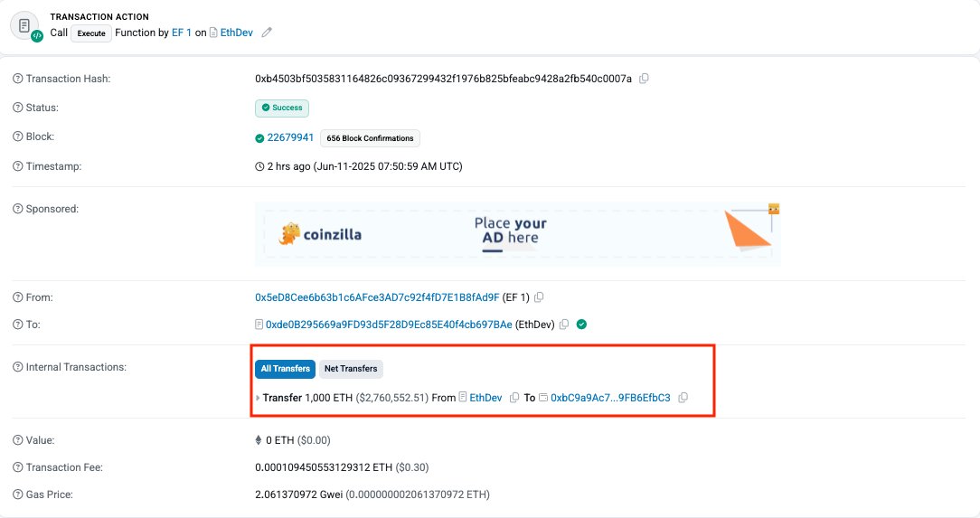The image size is (980, 518).
Task: Open block 22679941
Action: [x=290, y=137]
